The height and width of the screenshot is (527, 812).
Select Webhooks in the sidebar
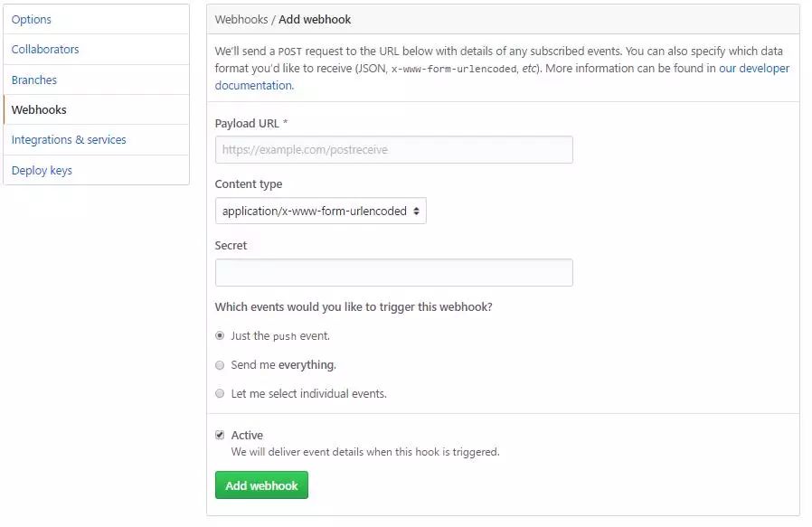[96, 109]
